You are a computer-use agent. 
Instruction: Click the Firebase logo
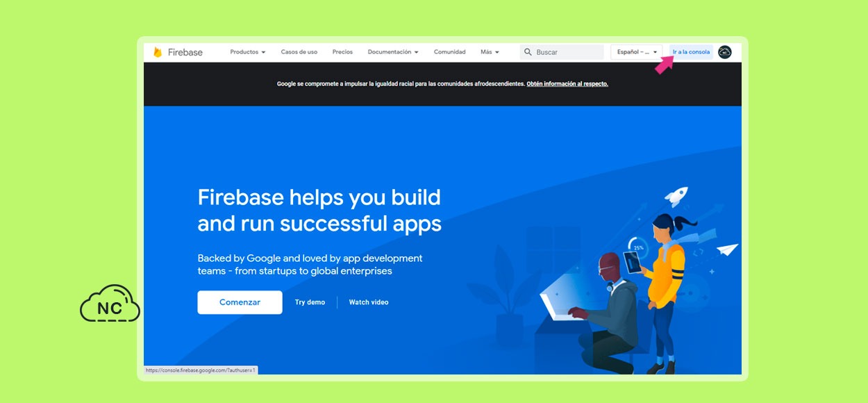click(178, 52)
